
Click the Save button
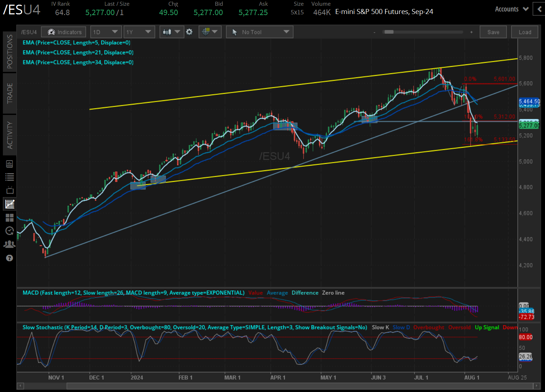[493, 32]
